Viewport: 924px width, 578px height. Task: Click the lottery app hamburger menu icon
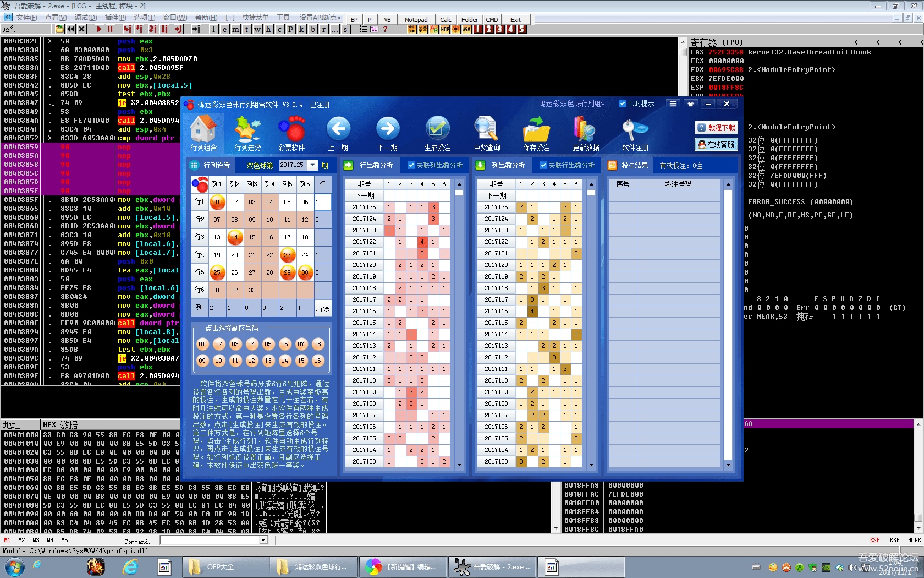(673, 103)
